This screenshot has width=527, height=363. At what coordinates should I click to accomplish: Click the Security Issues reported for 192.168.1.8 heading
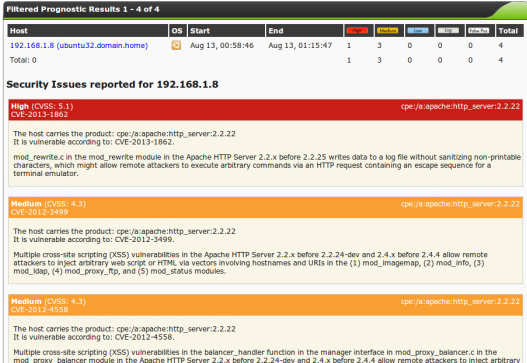tap(112, 84)
